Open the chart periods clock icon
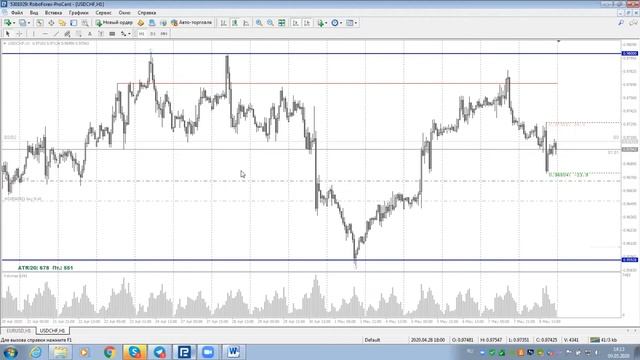This screenshot has height=360, width=640. coord(335,23)
